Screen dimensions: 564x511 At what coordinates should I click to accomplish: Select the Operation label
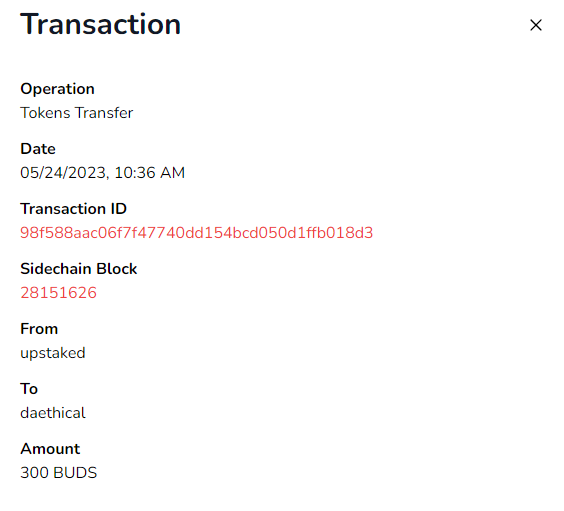(57, 89)
